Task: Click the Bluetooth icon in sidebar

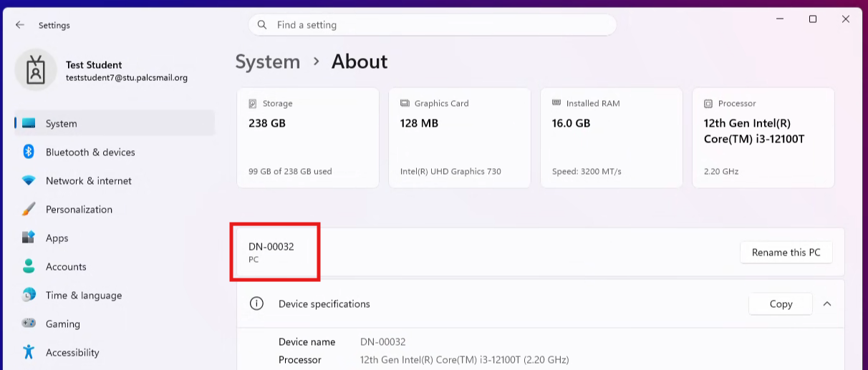Action: point(29,152)
